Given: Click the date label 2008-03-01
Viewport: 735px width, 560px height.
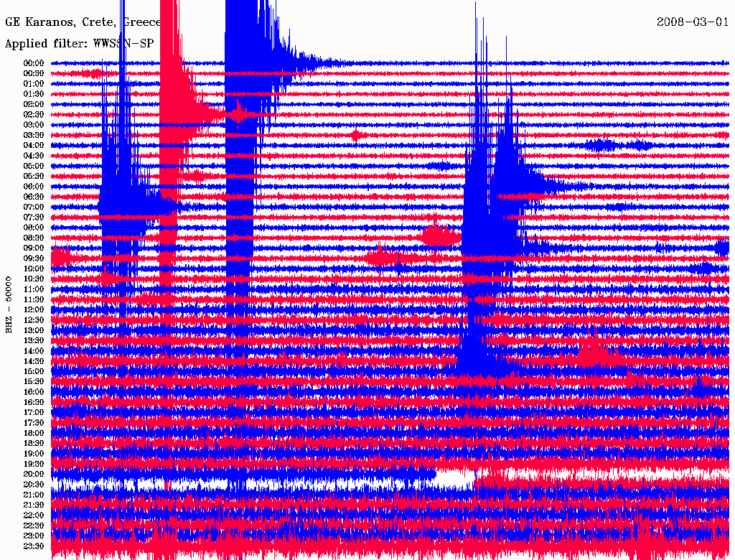Looking at the screenshot, I should point(693,22).
